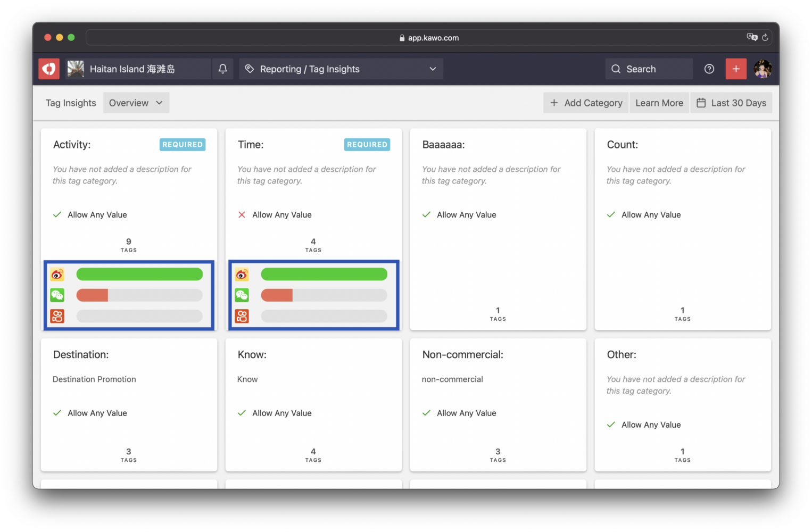Image resolution: width=812 pixels, height=532 pixels.
Task: Open the Learn More link
Action: [x=659, y=102]
